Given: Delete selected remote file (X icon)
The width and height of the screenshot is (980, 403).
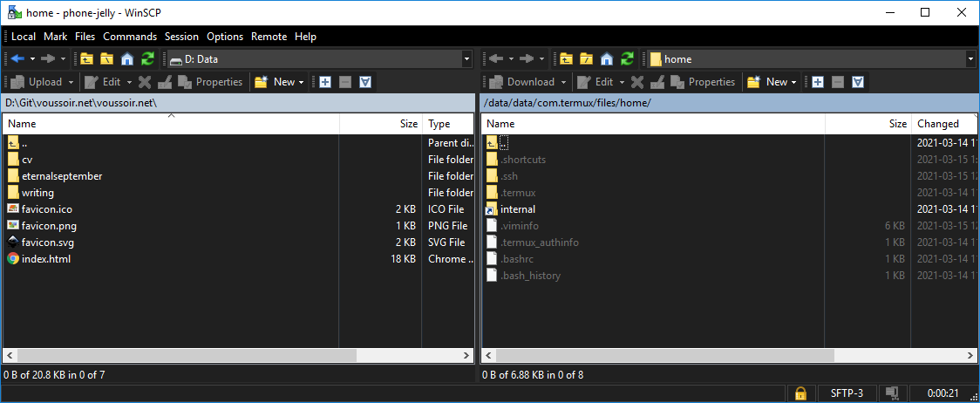Looking at the screenshot, I should [637, 82].
